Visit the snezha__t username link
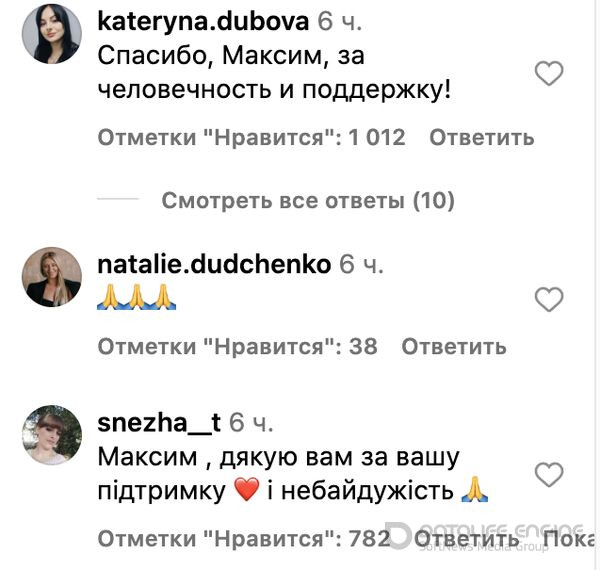 tap(159, 423)
